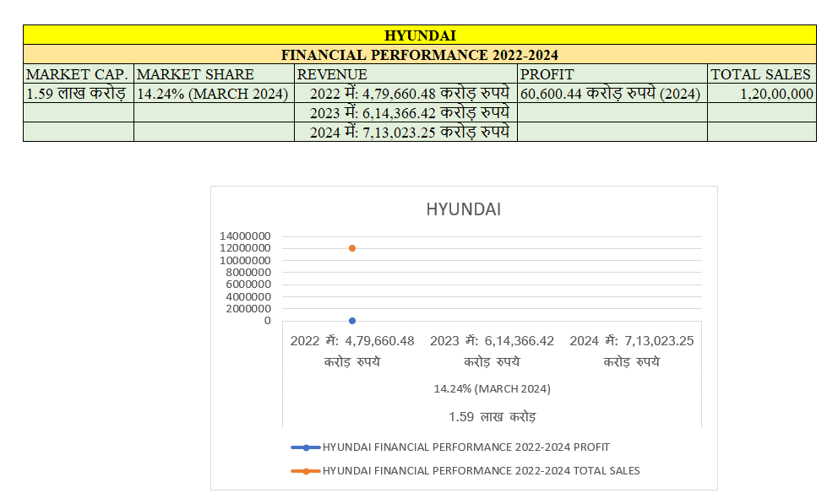The image size is (838, 504).
Task: Click the PROFIT column header cell
Action: 612,73
